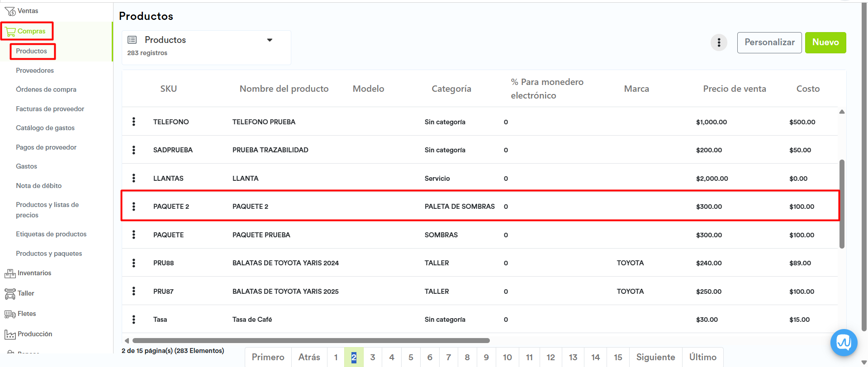This screenshot has width=868, height=367.
Task: Click the Fletes truck icon
Action: click(10, 314)
